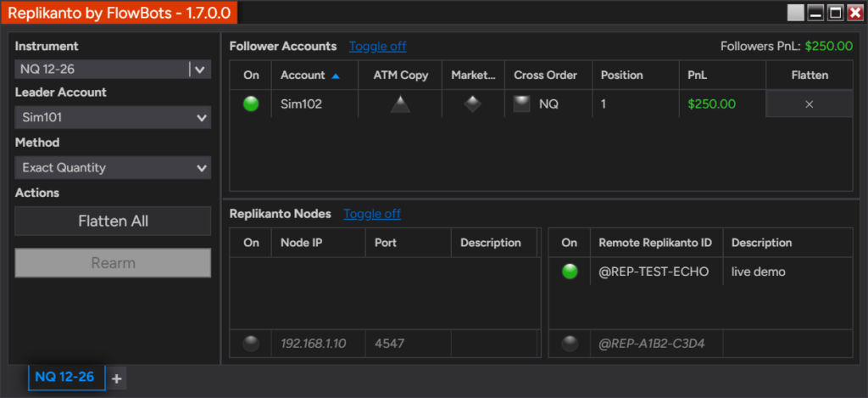The width and height of the screenshot is (868, 398).
Task: Click the ATM Copy column header
Action: click(x=400, y=76)
